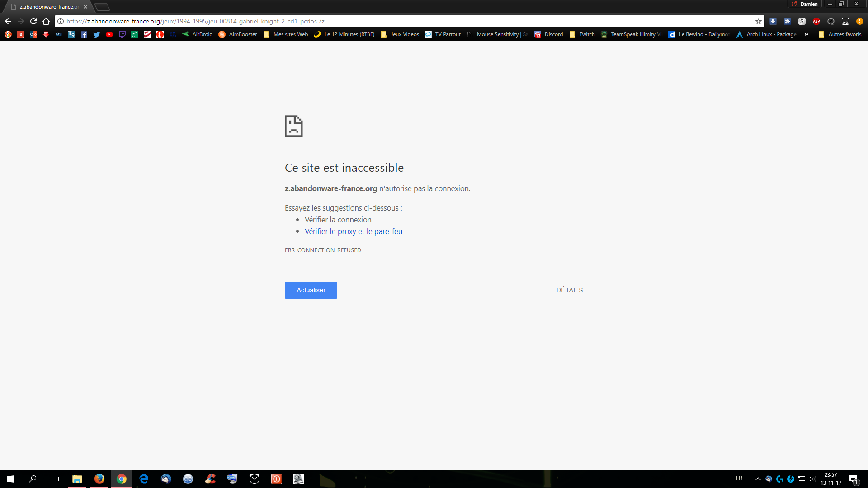This screenshot has height=488, width=868.
Task: Open the Autres favoris bookmarks folder
Action: tap(840, 34)
